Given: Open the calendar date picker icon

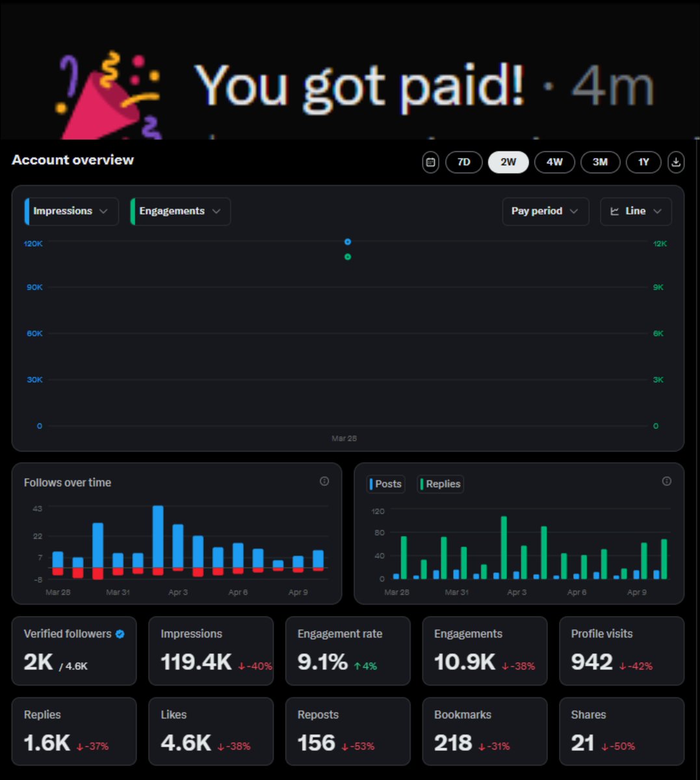Looking at the screenshot, I should pyautogui.click(x=430, y=162).
